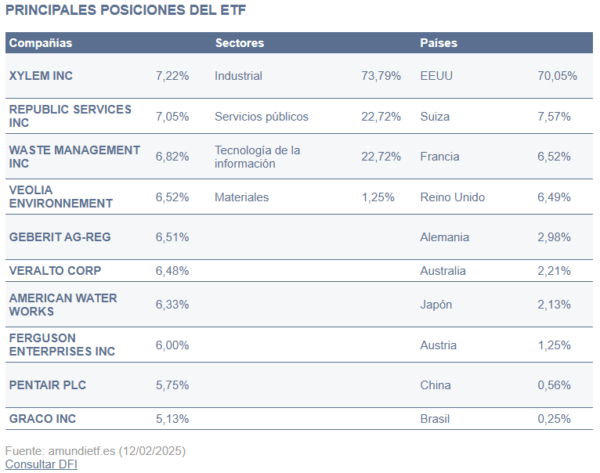This screenshot has width=600, height=473.
Task: Click the Reino Unido country label
Action: [x=453, y=197]
